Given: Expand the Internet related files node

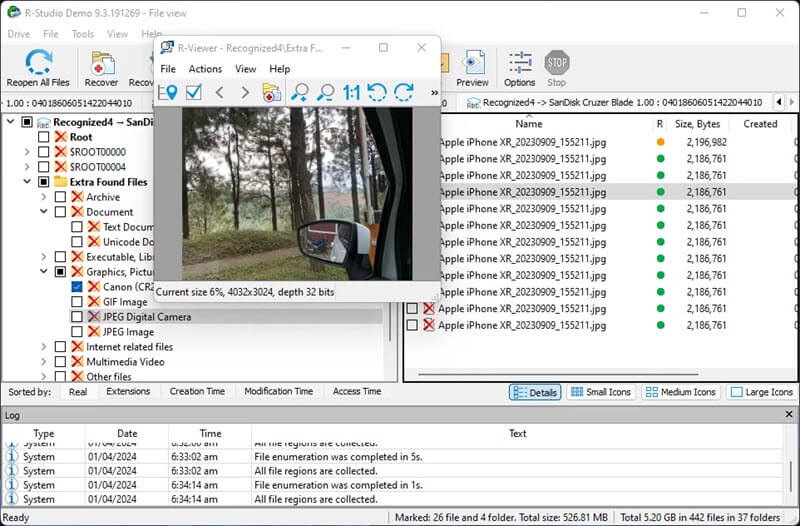Looking at the screenshot, I should click(x=44, y=347).
